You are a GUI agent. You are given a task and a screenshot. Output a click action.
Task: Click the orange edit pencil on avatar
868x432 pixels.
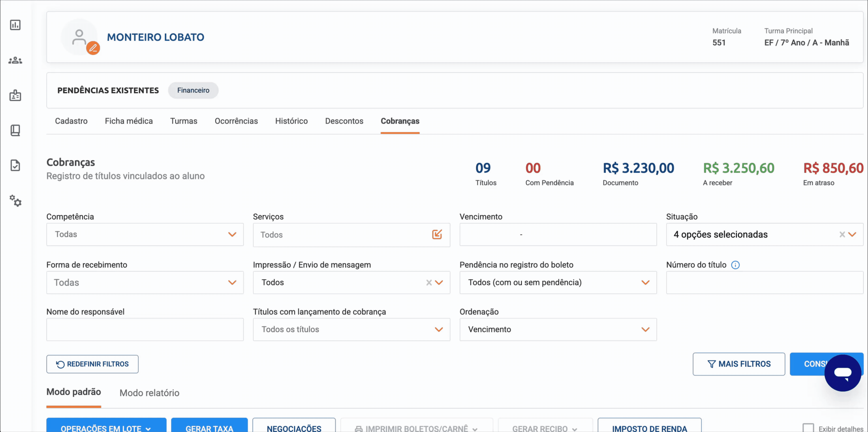tap(93, 48)
